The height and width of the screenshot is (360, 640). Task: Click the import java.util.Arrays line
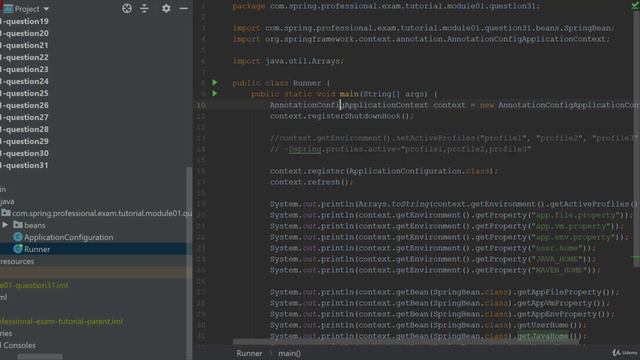click(x=288, y=61)
